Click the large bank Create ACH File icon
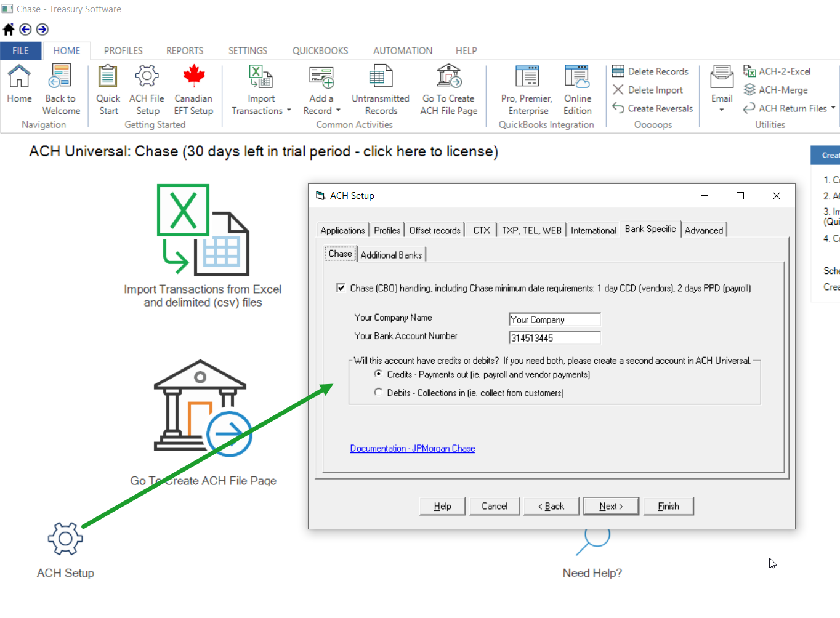This screenshot has width=840, height=618. coord(203,408)
